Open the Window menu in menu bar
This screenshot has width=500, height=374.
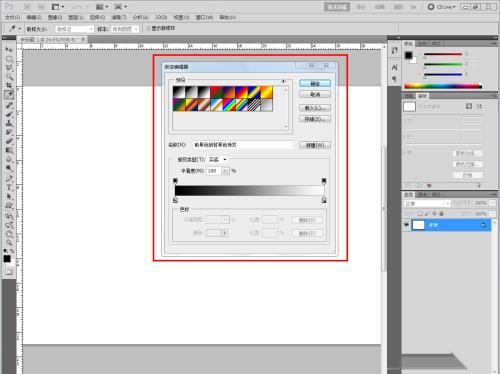click(204, 17)
